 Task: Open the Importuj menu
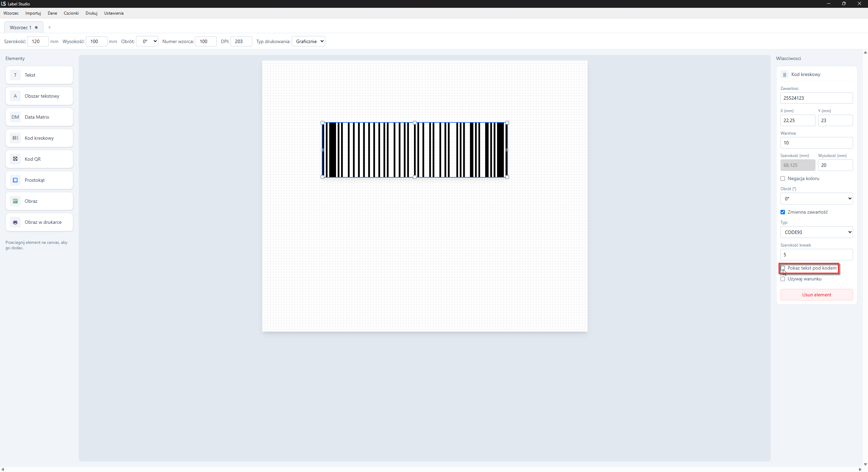33,13
